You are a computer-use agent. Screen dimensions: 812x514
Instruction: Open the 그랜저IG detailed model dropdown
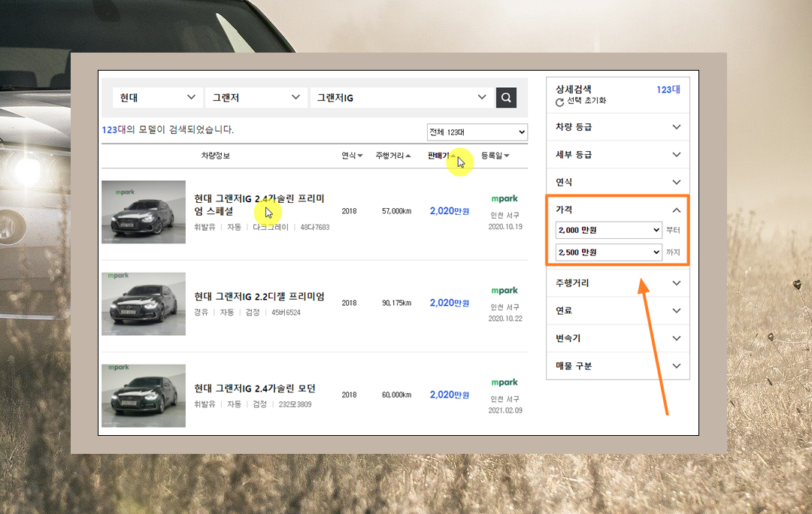[x=401, y=97]
